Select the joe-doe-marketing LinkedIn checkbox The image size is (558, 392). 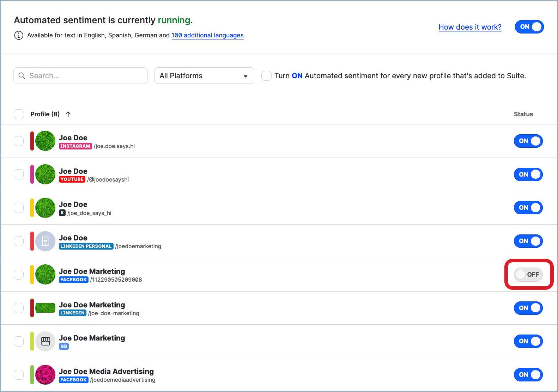pyautogui.click(x=19, y=308)
